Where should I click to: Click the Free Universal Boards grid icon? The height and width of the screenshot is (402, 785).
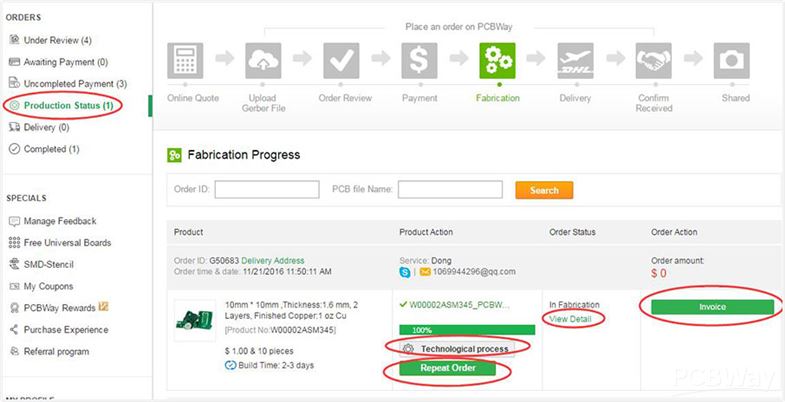(x=15, y=242)
